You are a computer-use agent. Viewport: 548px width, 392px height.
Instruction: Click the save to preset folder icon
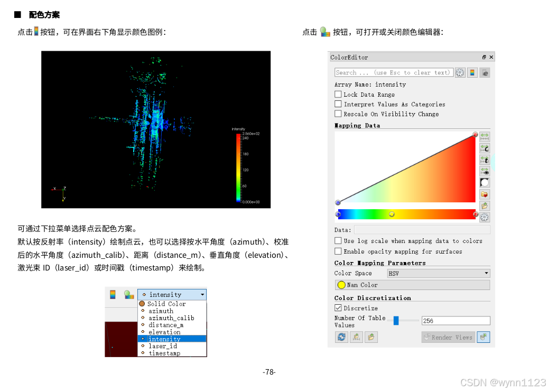(485, 206)
